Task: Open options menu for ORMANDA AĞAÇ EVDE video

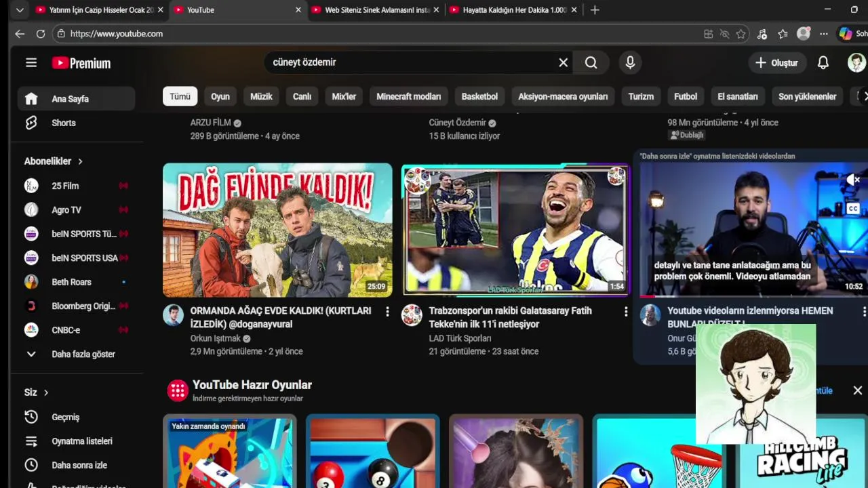Action: point(387,311)
